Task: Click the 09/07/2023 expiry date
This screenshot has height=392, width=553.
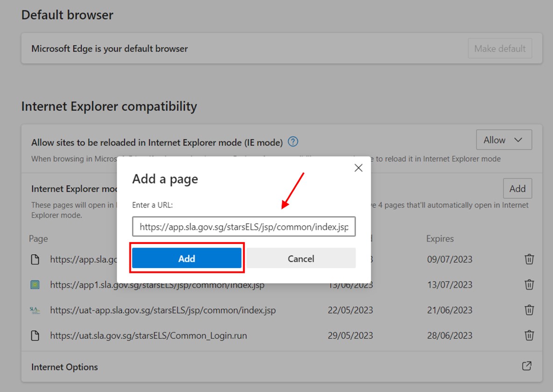Action: [450, 259]
